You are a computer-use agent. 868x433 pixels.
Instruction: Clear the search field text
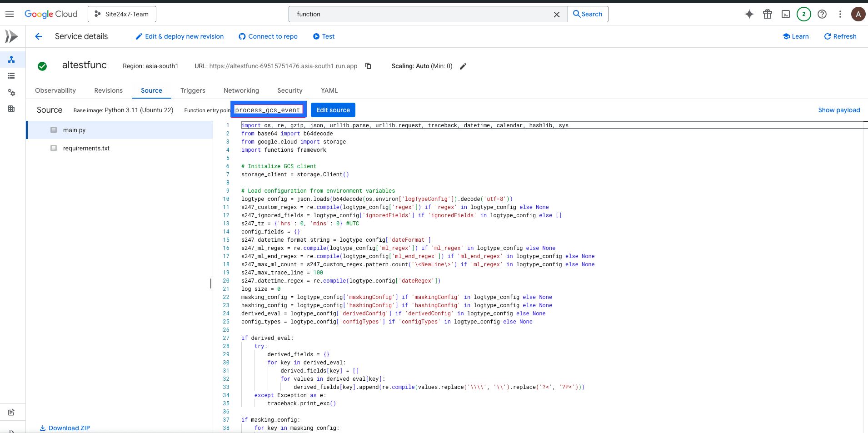tap(556, 15)
